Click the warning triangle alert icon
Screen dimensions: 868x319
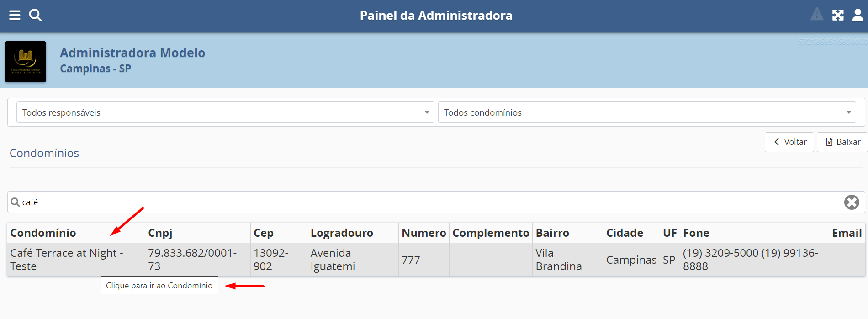coord(816,15)
